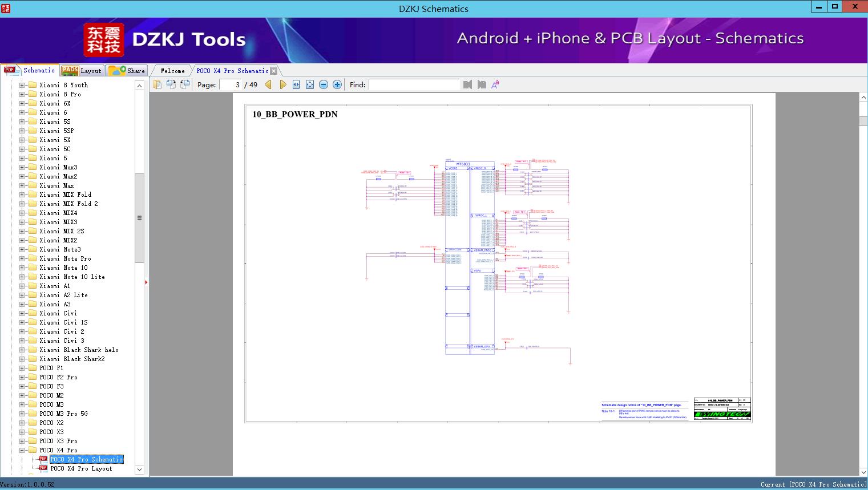Switch to the Layout tab
This screenshot has width=868, height=490.
(82, 71)
